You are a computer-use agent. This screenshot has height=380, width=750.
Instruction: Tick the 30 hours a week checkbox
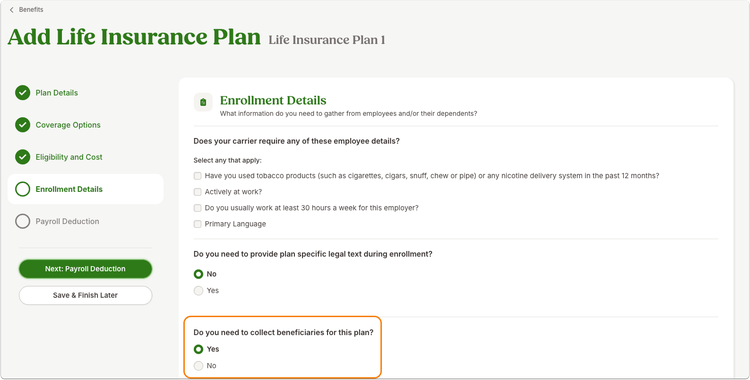(198, 208)
